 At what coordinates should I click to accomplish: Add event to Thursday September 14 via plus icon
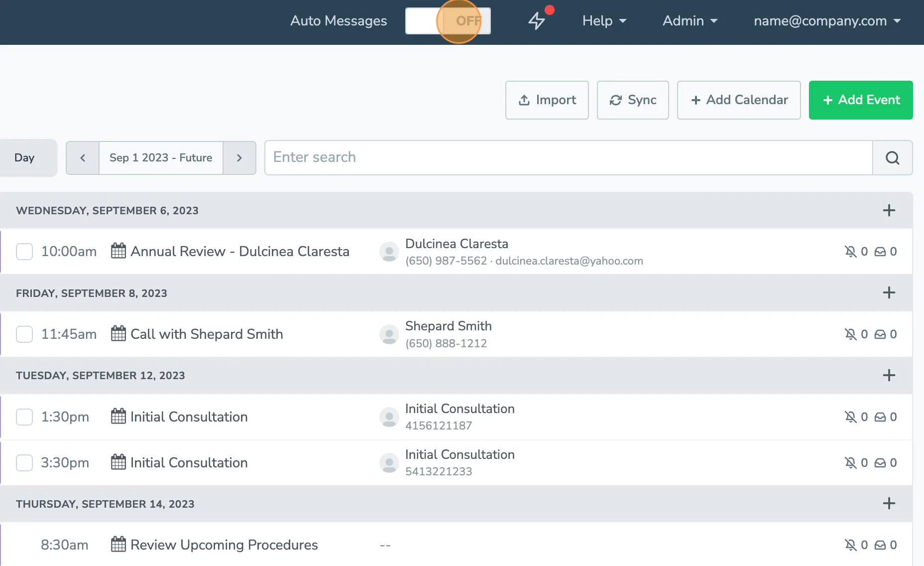coord(889,503)
